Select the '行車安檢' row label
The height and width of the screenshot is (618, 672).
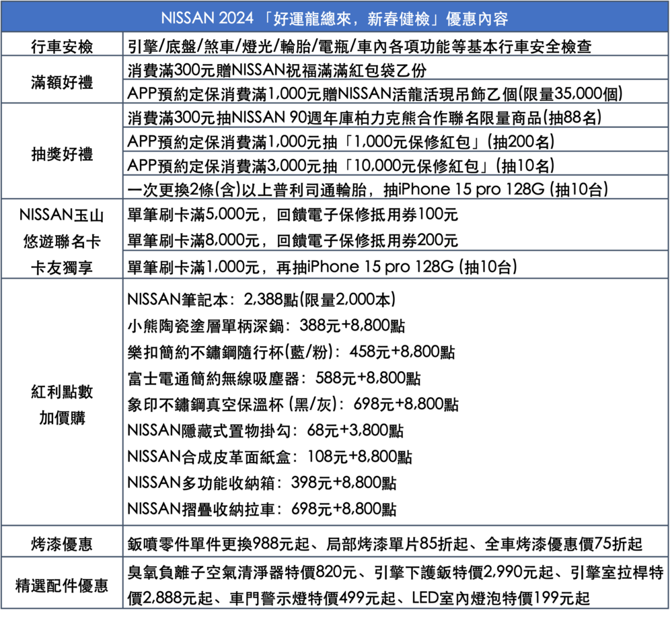(x=62, y=46)
